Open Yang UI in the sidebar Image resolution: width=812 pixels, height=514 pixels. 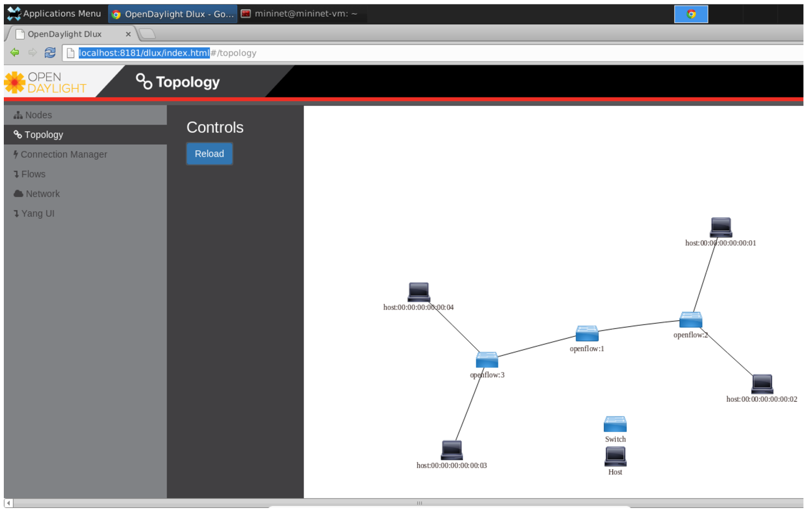point(85,213)
